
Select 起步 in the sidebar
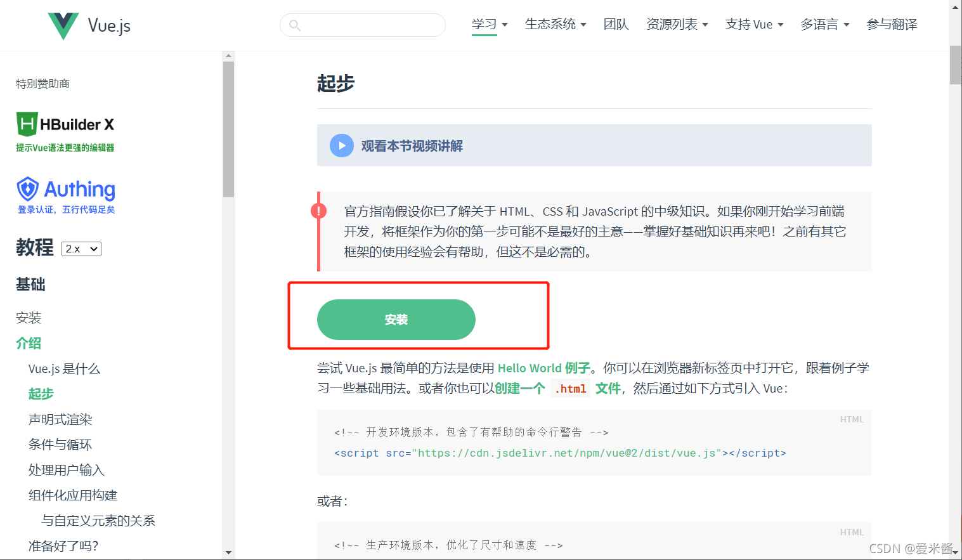point(41,394)
